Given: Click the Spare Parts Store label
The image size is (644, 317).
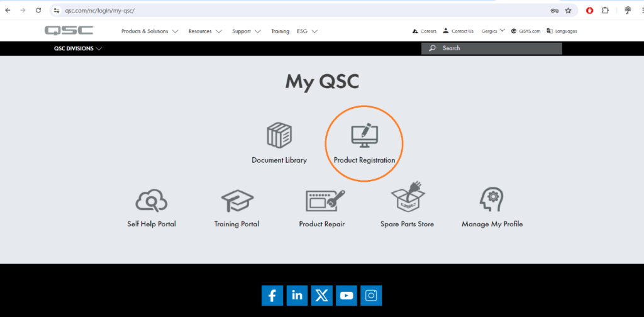Looking at the screenshot, I should coord(407,224).
